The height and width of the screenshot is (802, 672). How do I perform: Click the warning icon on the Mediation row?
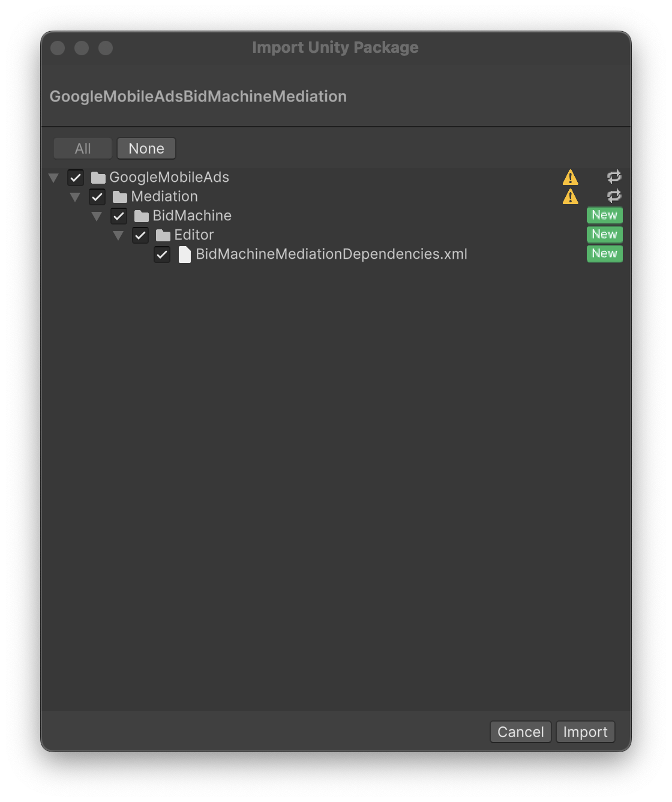click(x=571, y=196)
